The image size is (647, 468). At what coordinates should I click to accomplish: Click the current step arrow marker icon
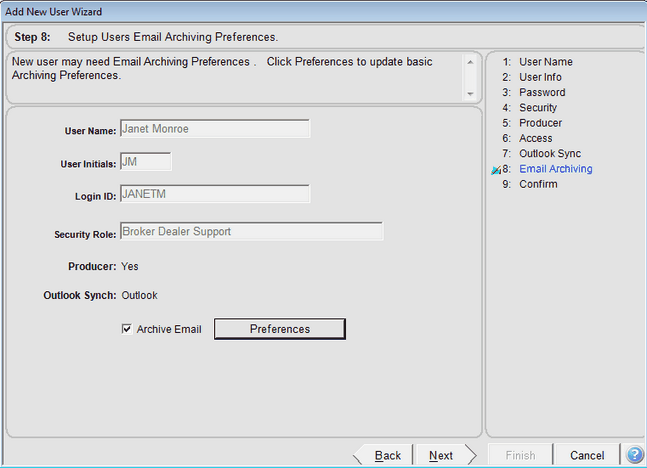496,171
